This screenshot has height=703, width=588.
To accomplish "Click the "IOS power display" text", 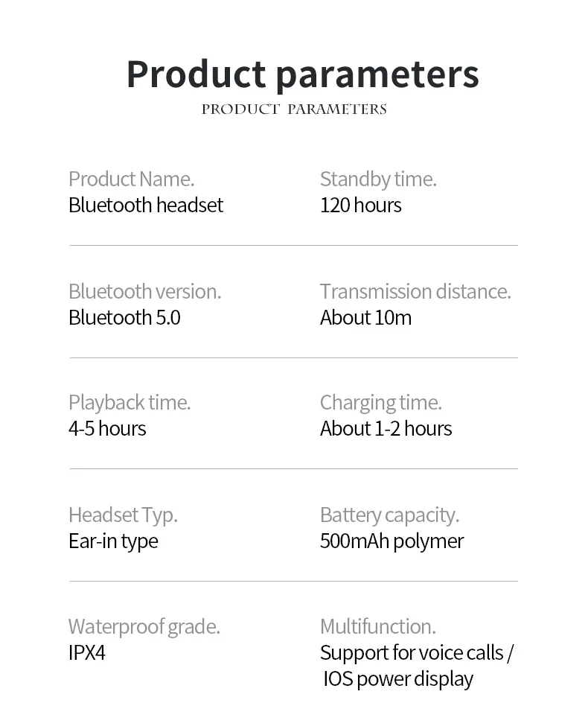I will point(398,679).
